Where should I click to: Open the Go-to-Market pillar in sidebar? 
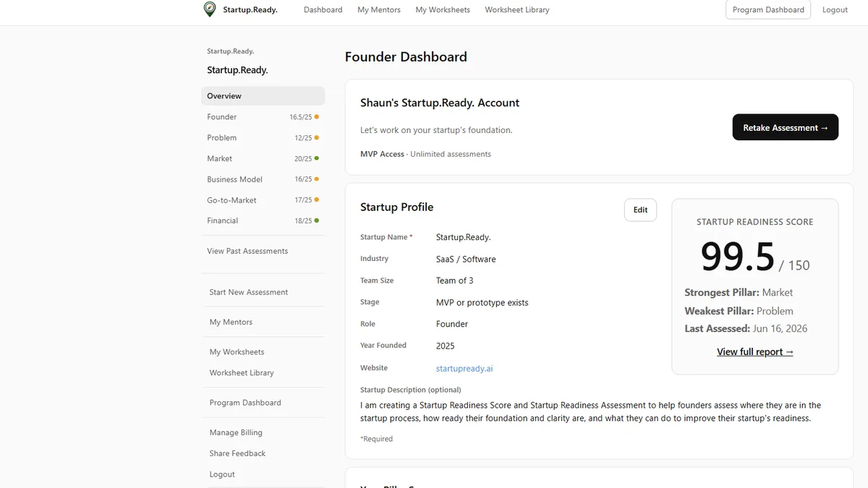click(263, 200)
